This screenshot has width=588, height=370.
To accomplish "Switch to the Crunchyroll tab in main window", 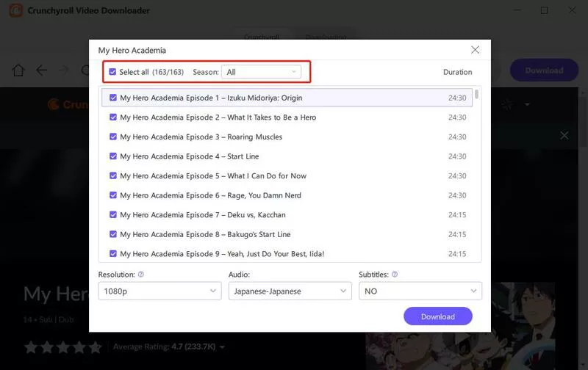I will coord(262,37).
